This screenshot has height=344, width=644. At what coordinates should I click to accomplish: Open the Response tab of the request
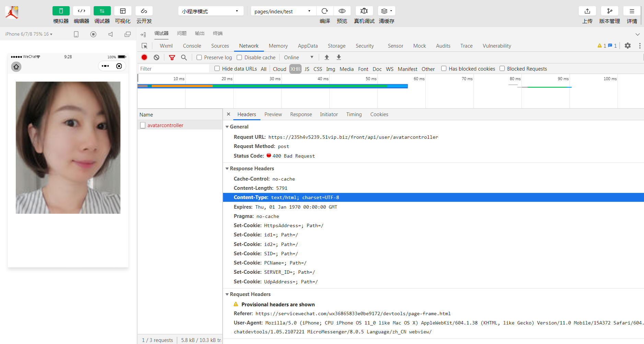301,114
